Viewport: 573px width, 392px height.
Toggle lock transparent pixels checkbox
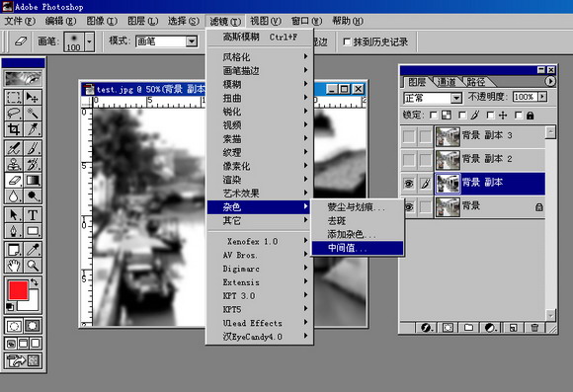pyautogui.click(x=434, y=116)
